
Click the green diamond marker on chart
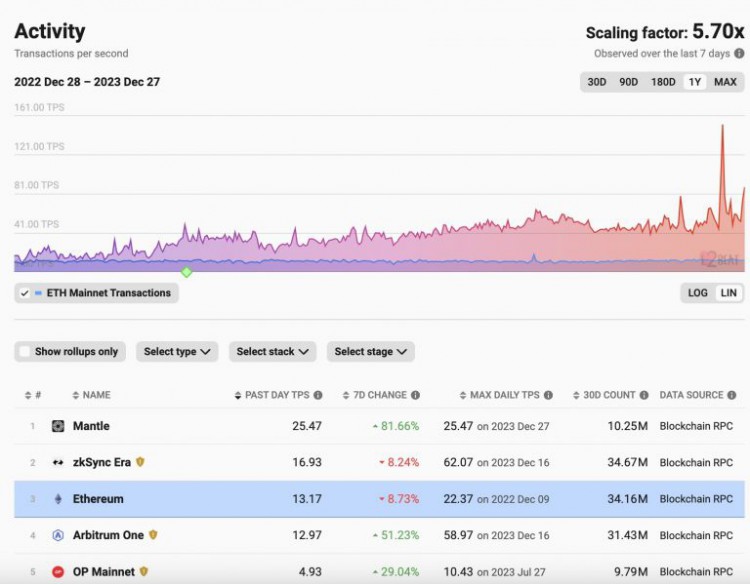click(x=187, y=272)
